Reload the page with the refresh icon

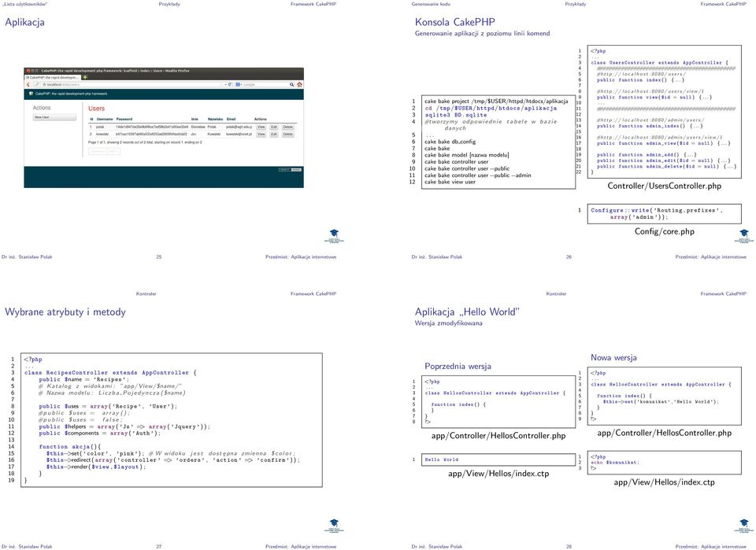(230, 84)
